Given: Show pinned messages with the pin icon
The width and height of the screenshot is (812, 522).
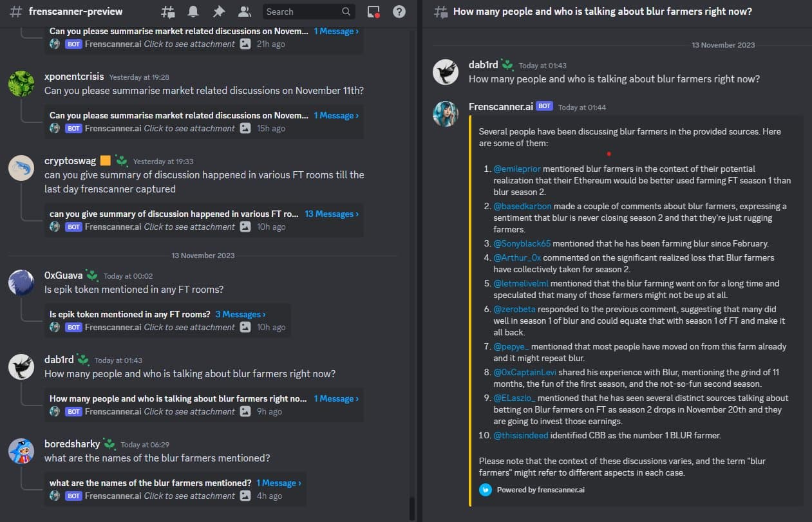Looking at the screenshot, I should 218,12.
